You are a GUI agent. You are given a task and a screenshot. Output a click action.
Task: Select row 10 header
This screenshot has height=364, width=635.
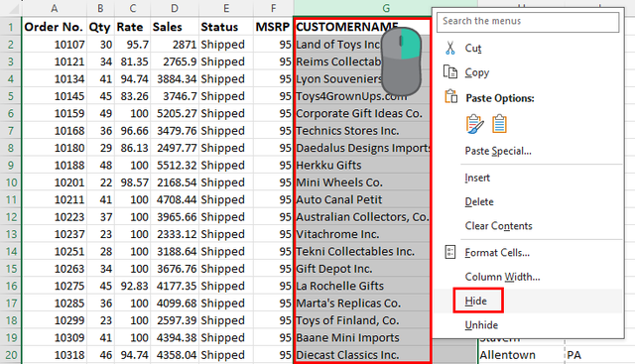coord(11,182)
